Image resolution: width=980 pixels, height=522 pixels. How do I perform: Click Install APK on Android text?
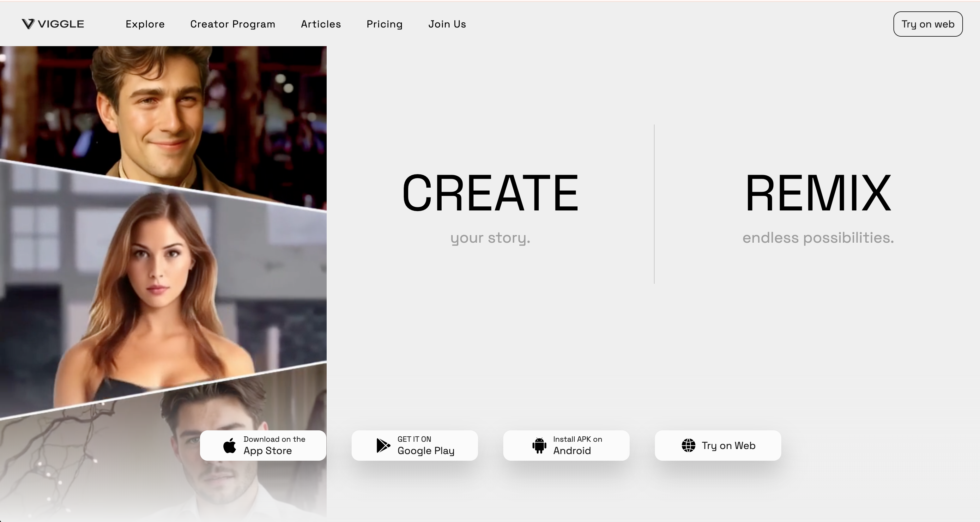click(x=577, y=445)
